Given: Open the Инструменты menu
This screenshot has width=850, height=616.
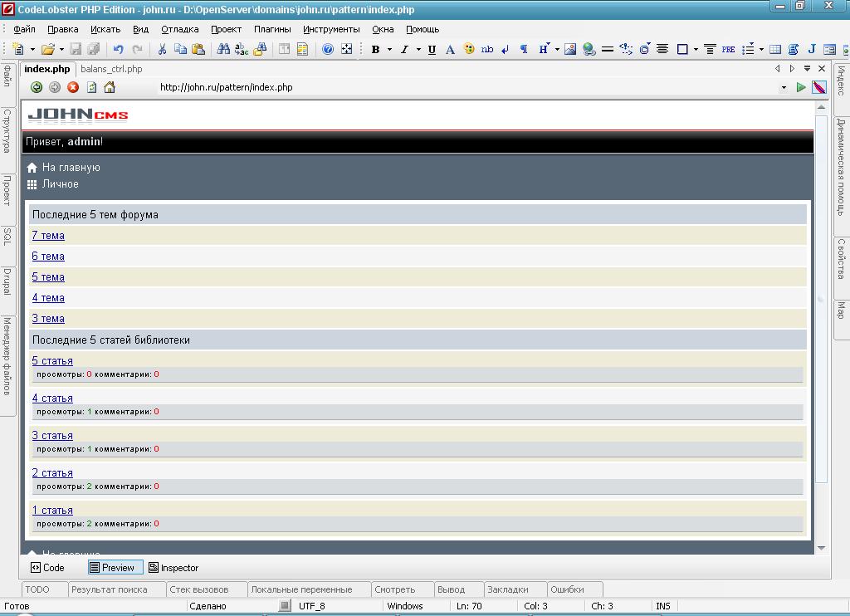Looking at the screenshot, I should [331, 29].
